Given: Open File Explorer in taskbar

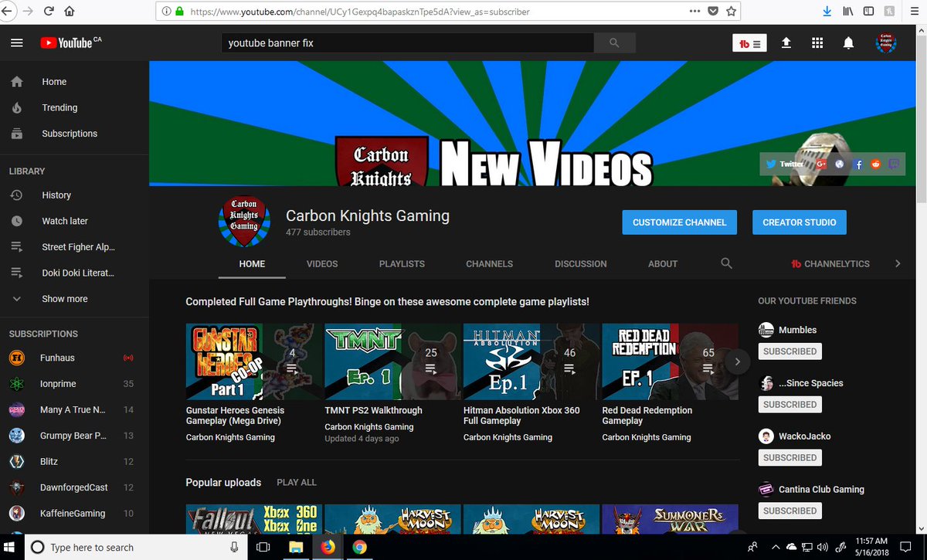Looking at the screenshot, I should coord(294,547).
